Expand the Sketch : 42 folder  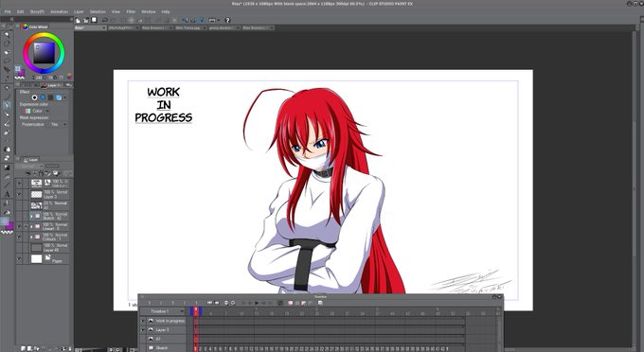click(x=31, y=216)
